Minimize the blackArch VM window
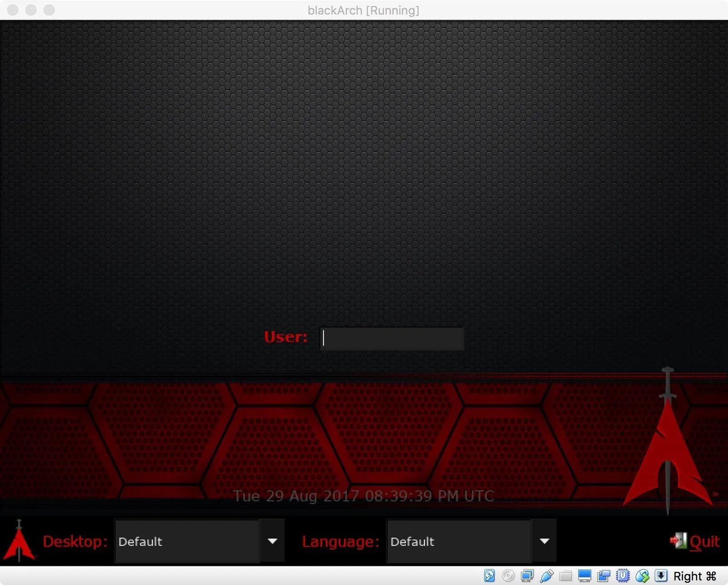The width and height of the screenshot is (728, 585). point(31,10)
